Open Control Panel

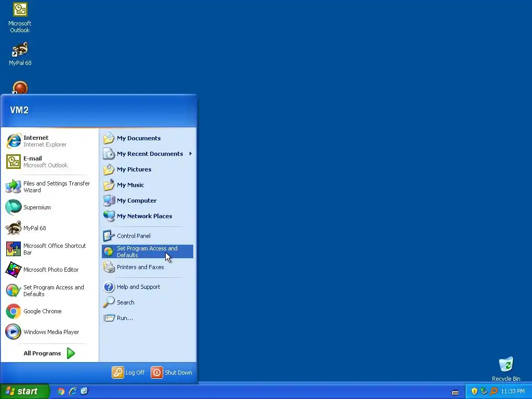147,236
